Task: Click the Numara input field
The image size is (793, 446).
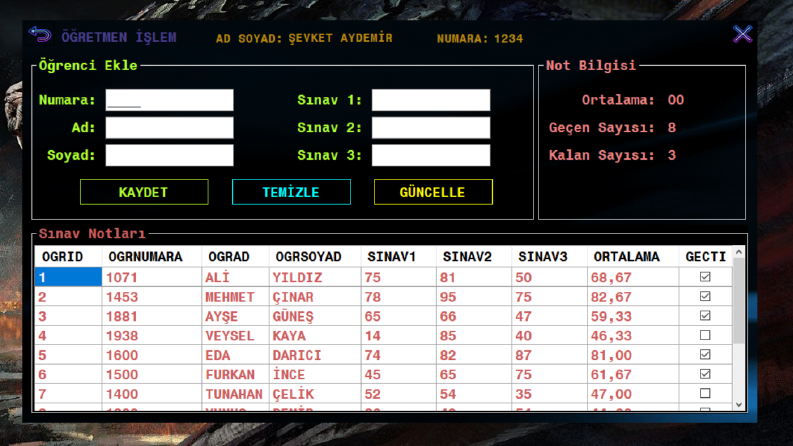Action: (169, 100)
